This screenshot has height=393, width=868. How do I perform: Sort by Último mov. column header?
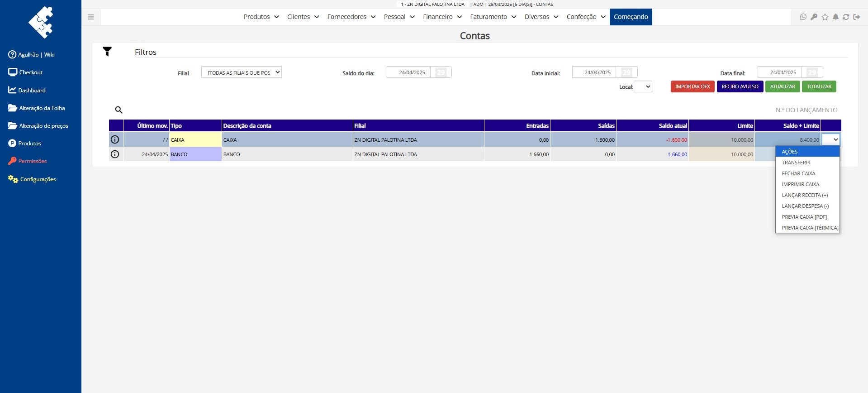pyautogui.click(x=147, y=126)
